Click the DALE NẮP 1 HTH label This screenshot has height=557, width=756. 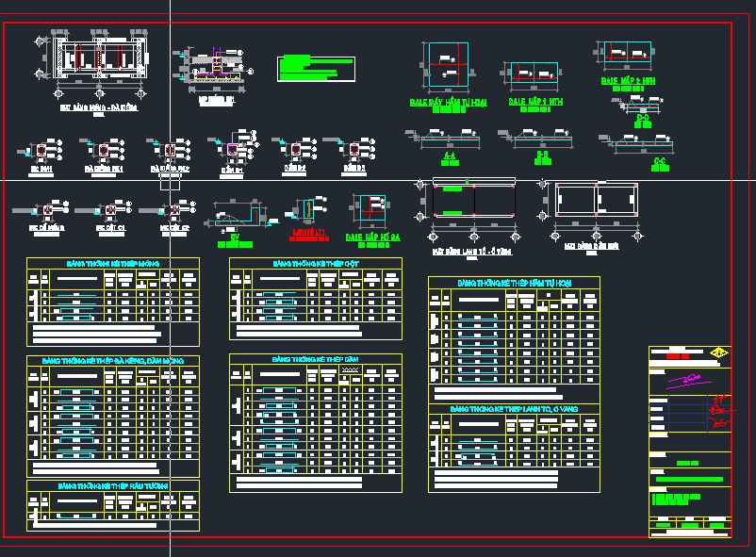pyautogui.click(x=534, y=101)
